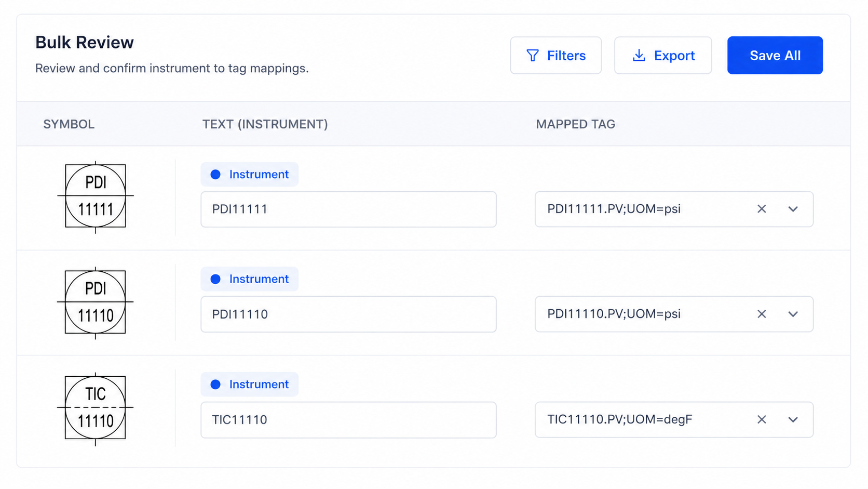
Task: Select the TIC11110.PV;UOM=degF mapped tag box
Action: (674, 419)
